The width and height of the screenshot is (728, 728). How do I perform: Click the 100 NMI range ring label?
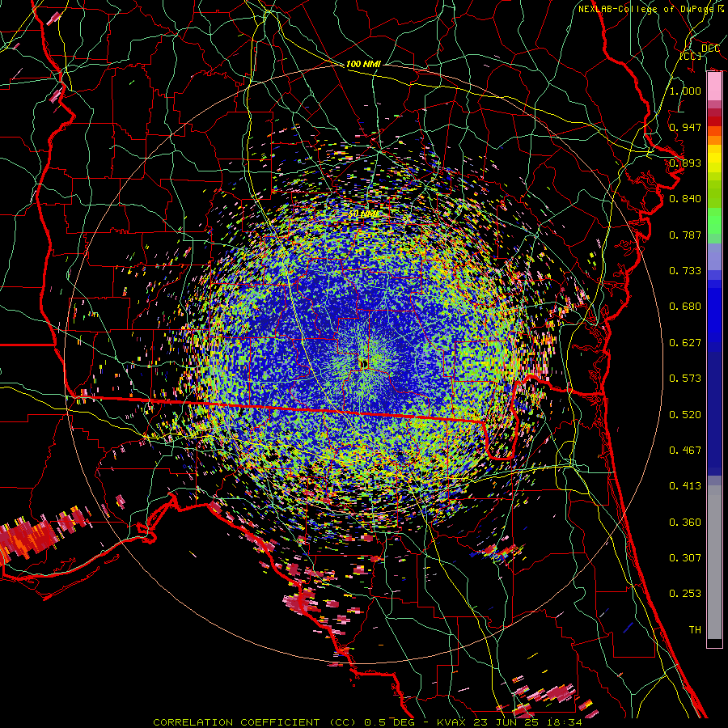363,64
